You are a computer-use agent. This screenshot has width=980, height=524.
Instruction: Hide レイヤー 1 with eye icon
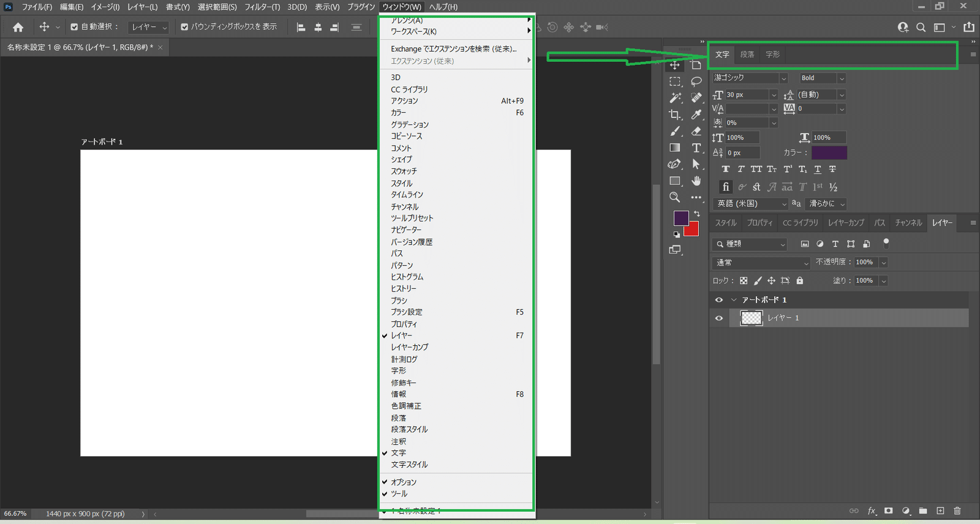(719, 318)
